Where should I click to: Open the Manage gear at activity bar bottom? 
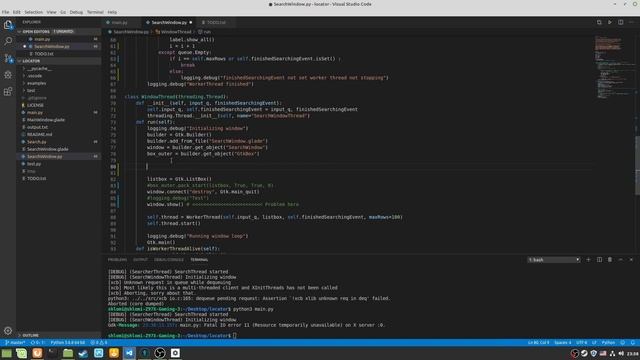point(8,331)
